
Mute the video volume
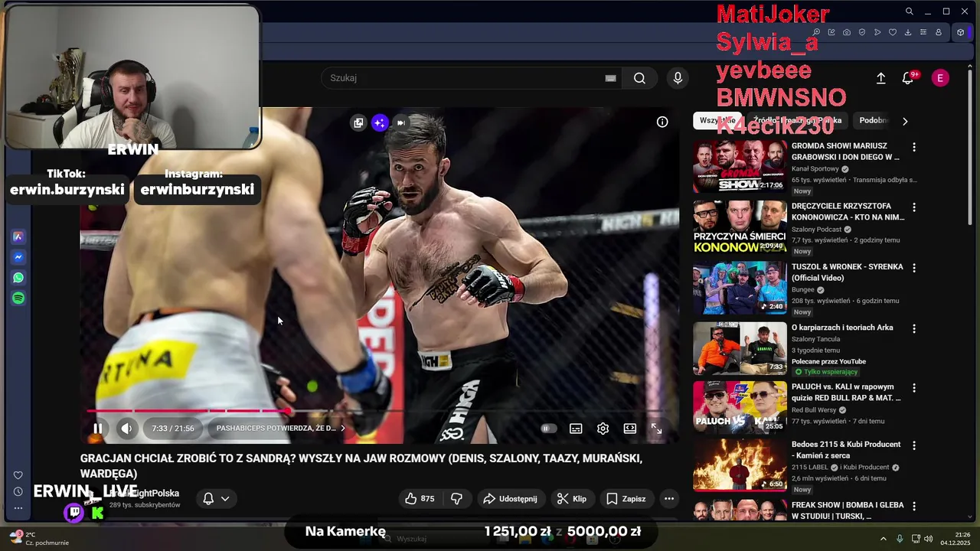point(126,429)
